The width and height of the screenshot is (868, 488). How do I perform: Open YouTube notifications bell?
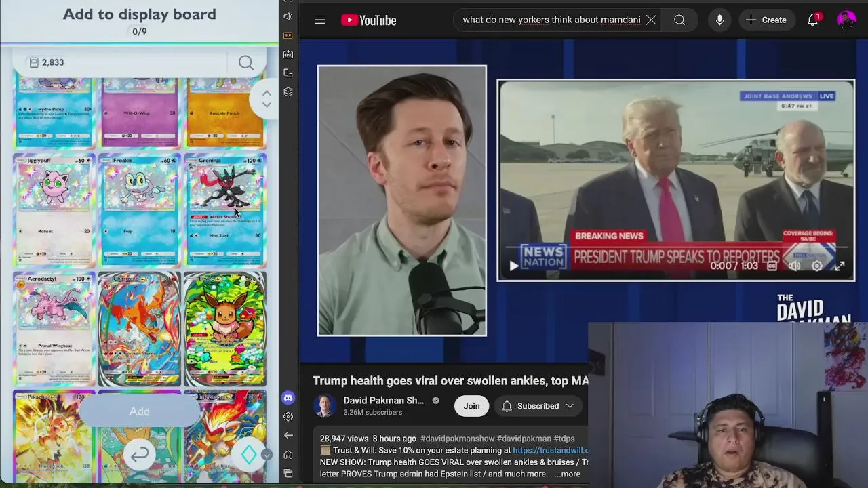point(813,20)
